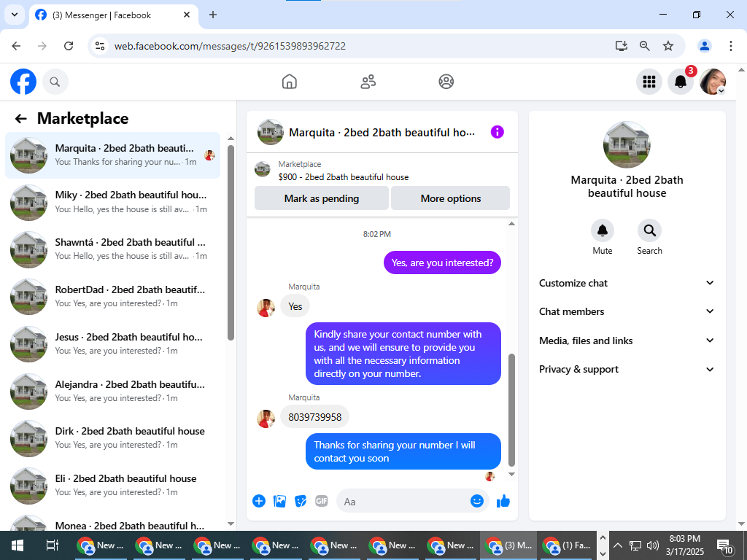
Task: Open Jesus conversation in chat list
Action: click(x=113, y=343)
